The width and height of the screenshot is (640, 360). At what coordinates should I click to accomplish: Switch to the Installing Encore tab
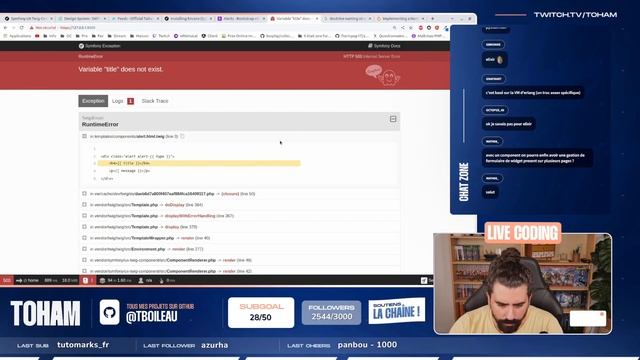[188, 18]
